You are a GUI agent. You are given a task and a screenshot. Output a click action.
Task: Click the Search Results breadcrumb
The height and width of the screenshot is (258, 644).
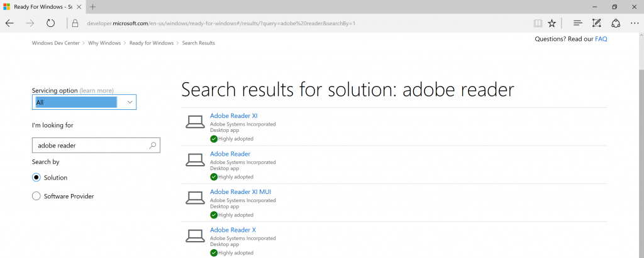click(x=198, y=43)
